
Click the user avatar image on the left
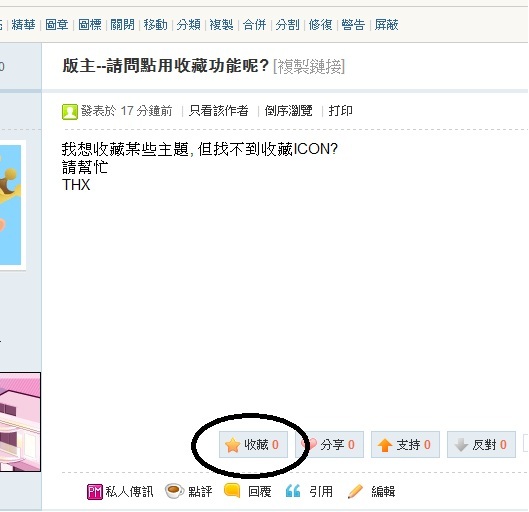click(x=11, y=205)
